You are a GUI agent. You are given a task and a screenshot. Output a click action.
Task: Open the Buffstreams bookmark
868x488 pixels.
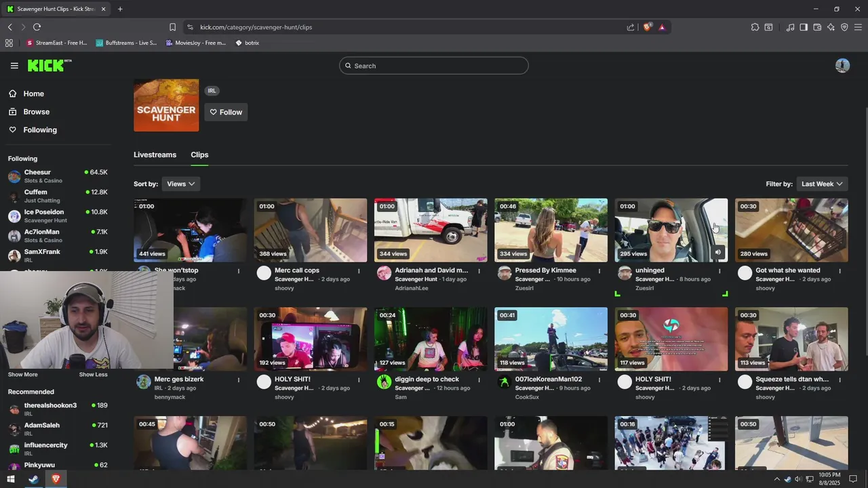click(126, 43)
